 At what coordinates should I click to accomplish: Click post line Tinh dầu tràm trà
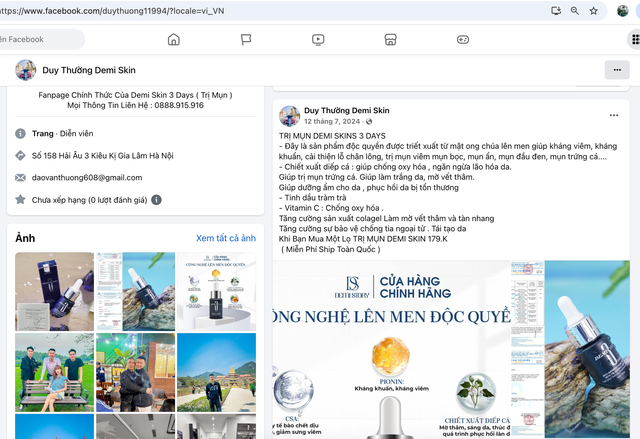[x=313, y=198]
